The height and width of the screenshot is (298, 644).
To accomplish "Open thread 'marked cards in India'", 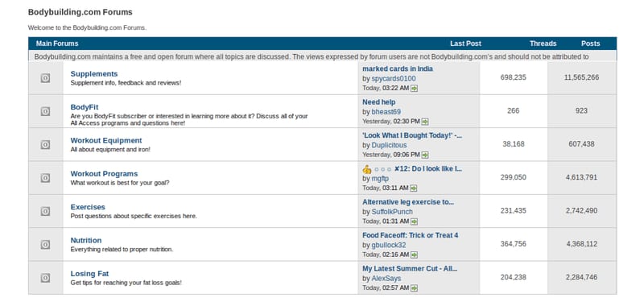I will 398,68.
